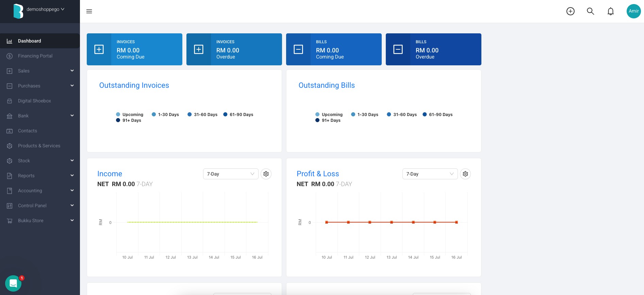Open the quick add plus icon
644x295 pixels.
click(x=571, y=11)
